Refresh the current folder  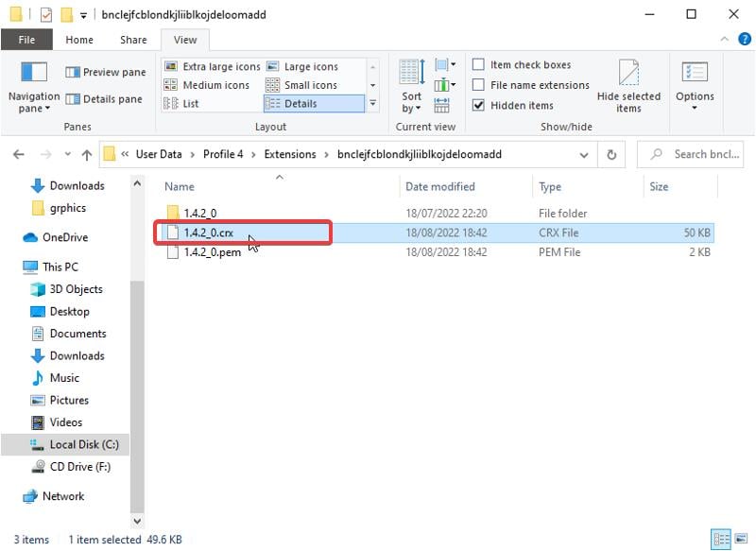coord(611,155)
